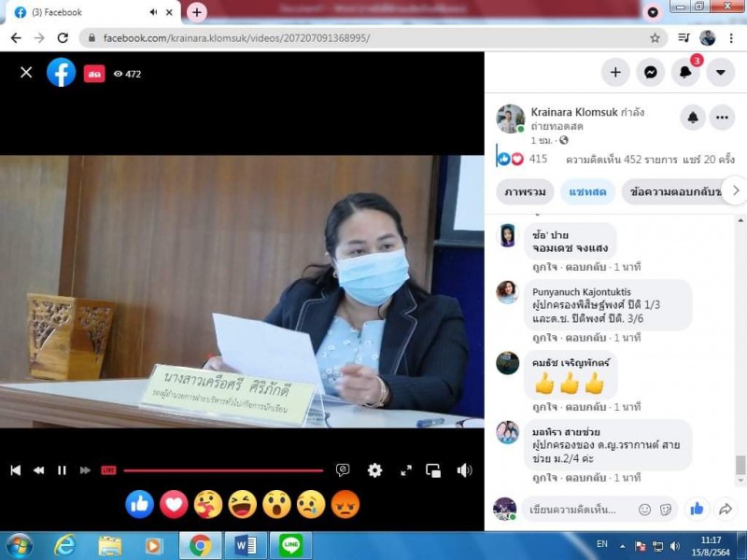This screenshot has width=747, height=560.
Task: Launch LINE from the taskbar
Action: pos(290,545)
